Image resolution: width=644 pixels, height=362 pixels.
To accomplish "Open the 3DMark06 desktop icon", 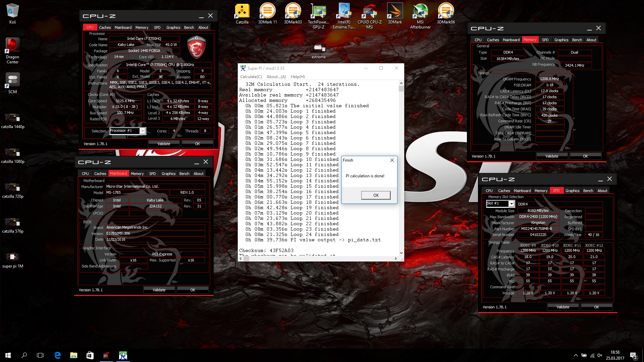I will [x=446, y=14].
